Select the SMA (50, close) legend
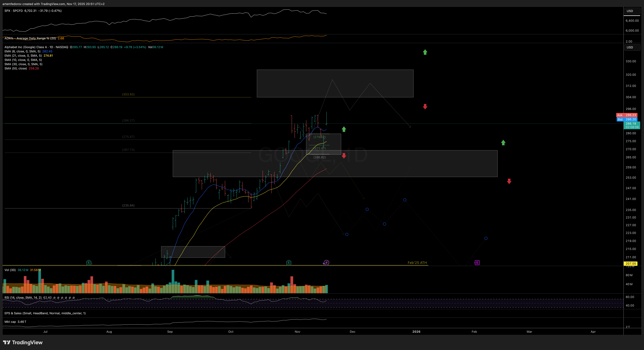This screenshot has width=644, height=350. 16,68
